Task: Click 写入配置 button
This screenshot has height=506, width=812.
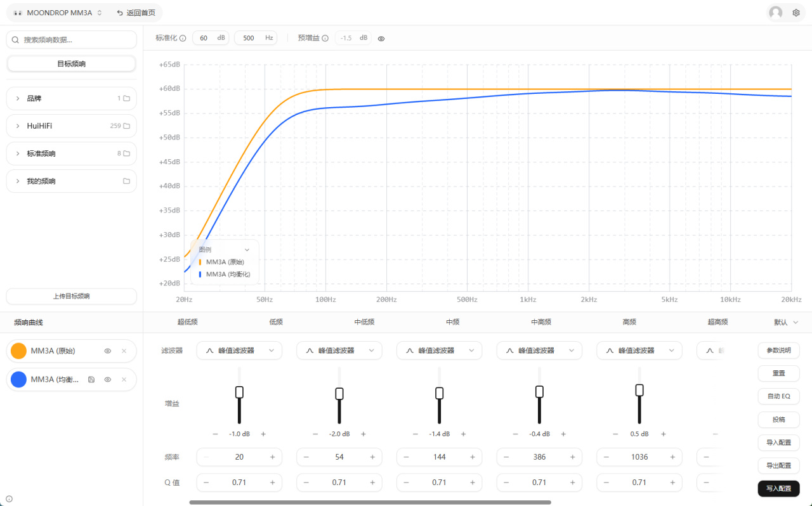Action: [x=778, y=488]
